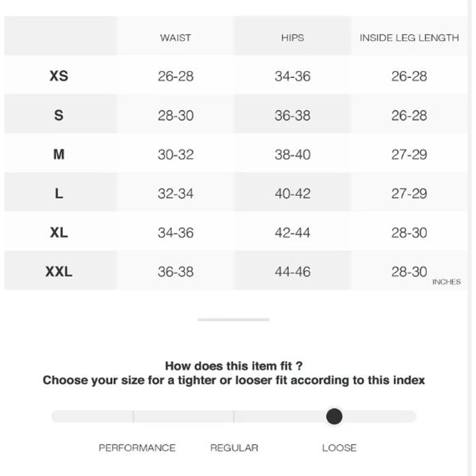This screenshot has height=476, width=476.
Task: Select the L size row label
Action: (x=59, y=193)
